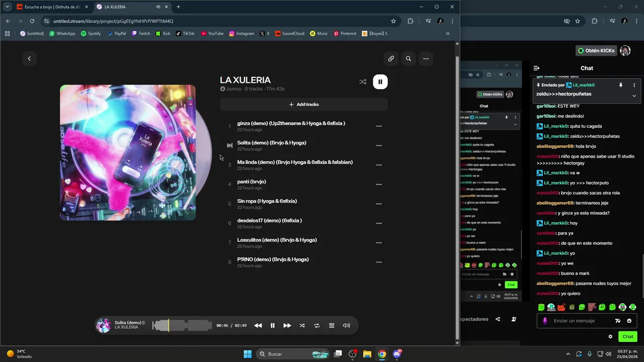The width and height of the screenshot is (644, 362).
Task: Reload the untitled.stream page
Action: 32,21
